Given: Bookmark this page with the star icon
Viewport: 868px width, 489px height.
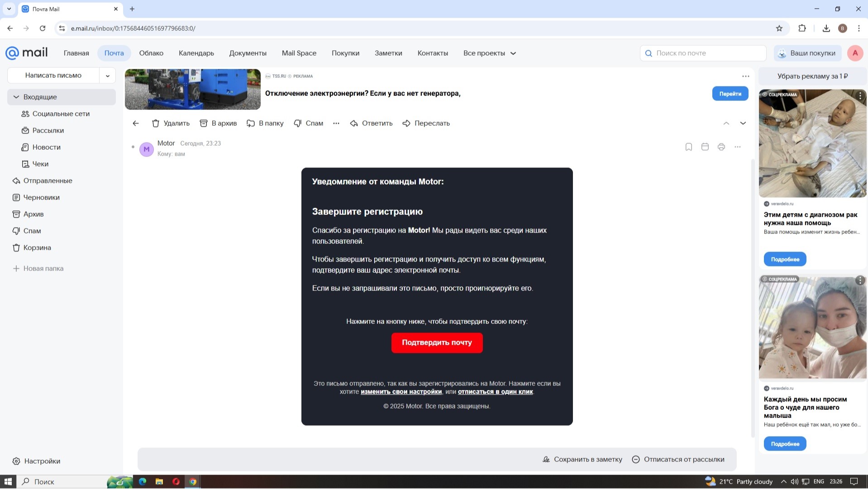Looking at the screenshot, I should (x=779, y=28).
